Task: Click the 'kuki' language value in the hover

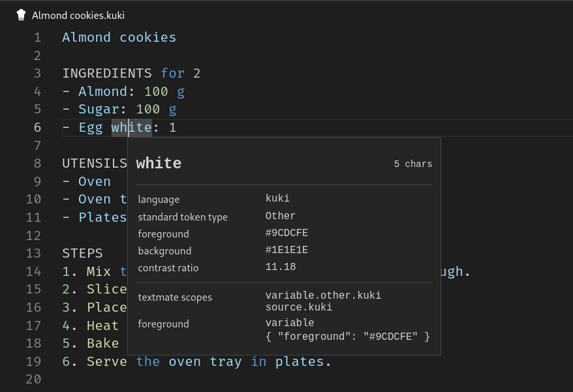Action: tap(277, 198)
